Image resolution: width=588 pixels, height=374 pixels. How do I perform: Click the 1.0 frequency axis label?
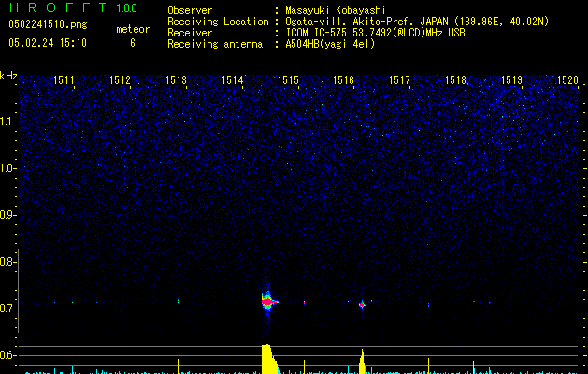click(x=8, y=168)
